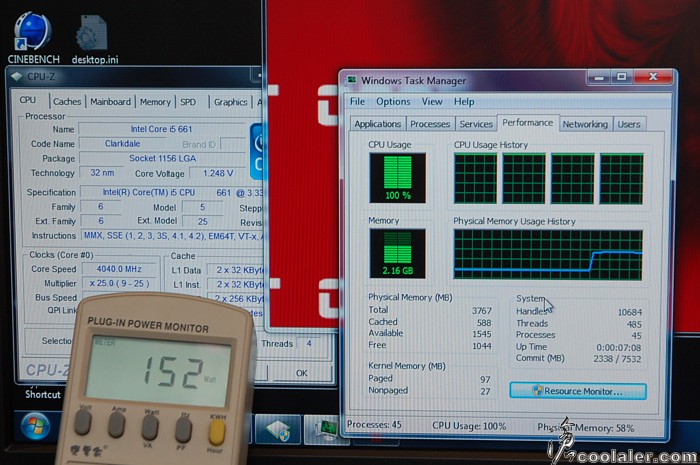Click the 32 nm technology value
700x465 pixels.
(x=102, y=173)
